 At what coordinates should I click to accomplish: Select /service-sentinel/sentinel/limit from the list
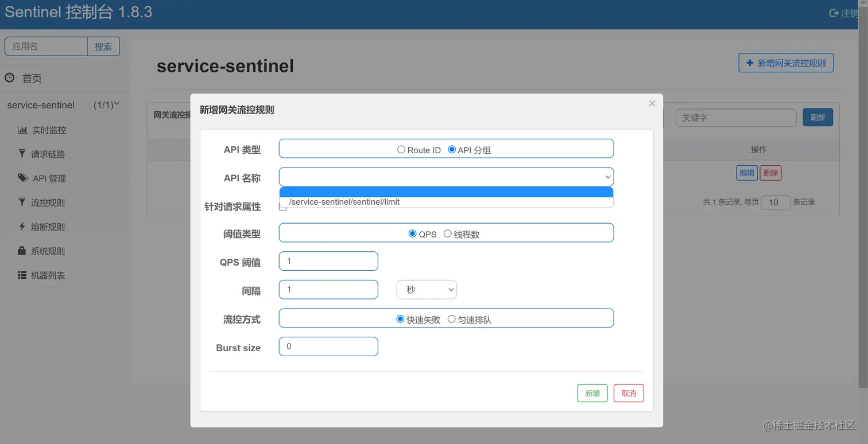(x=446, y=202)
